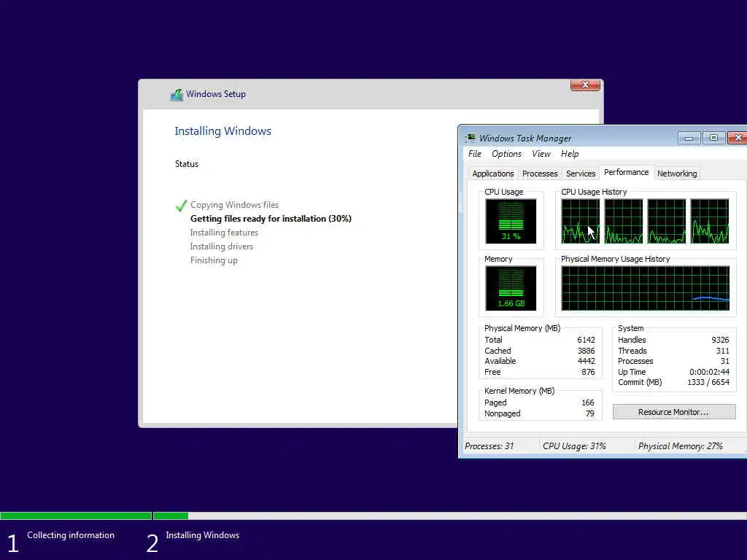Click the Physical Memory Usage History graph
This screenshot has height=560, width=747.
tap(645, 288)
